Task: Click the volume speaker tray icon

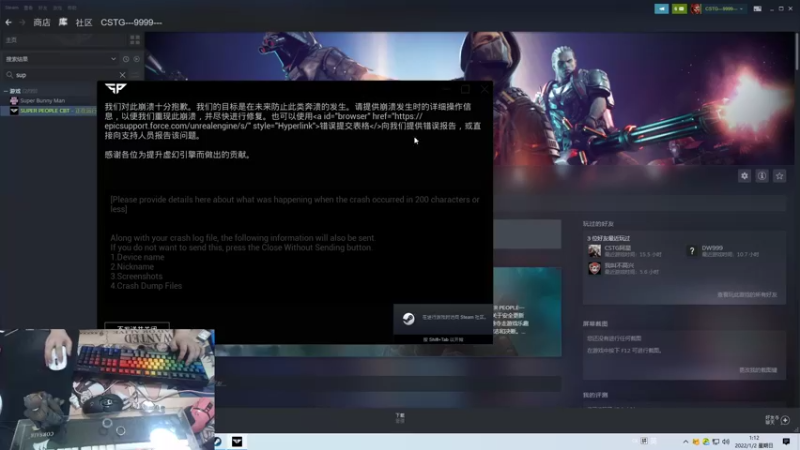Action: 726,442
